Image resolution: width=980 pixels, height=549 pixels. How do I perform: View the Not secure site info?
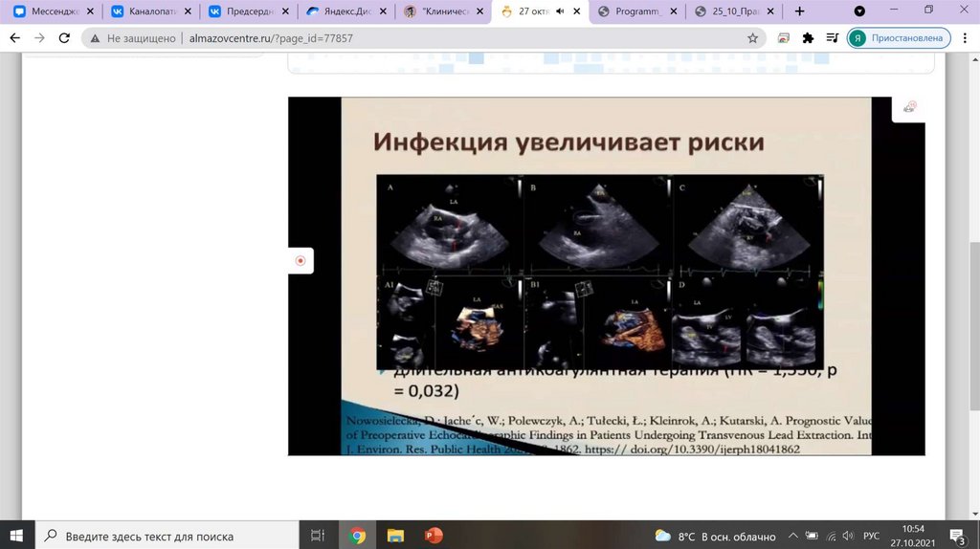132,38
